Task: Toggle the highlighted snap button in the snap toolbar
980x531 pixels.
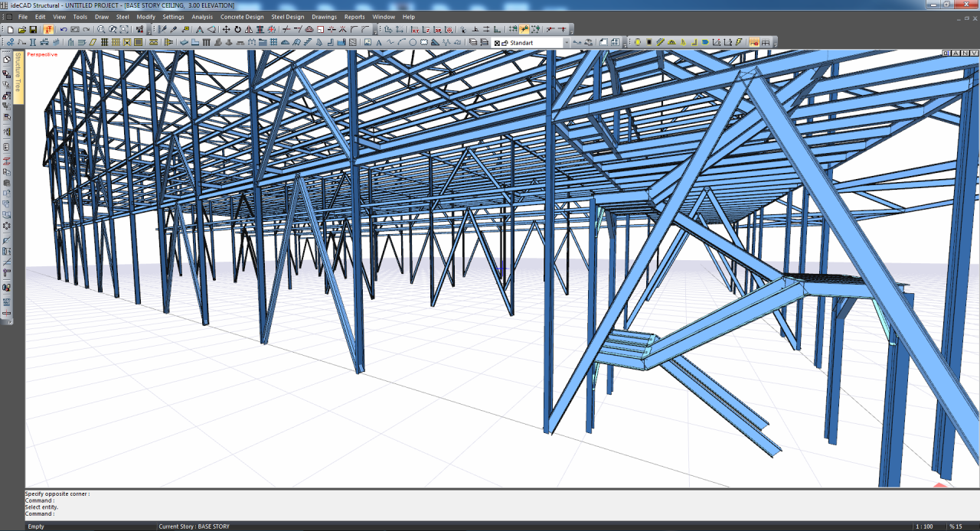Action: [x=524, y=30]
